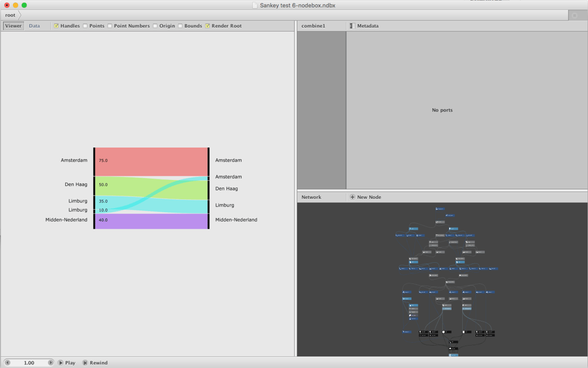Screen dimensions: 588x368
Task: Click the Limburg label right of the chart
Action: [225, 205]
